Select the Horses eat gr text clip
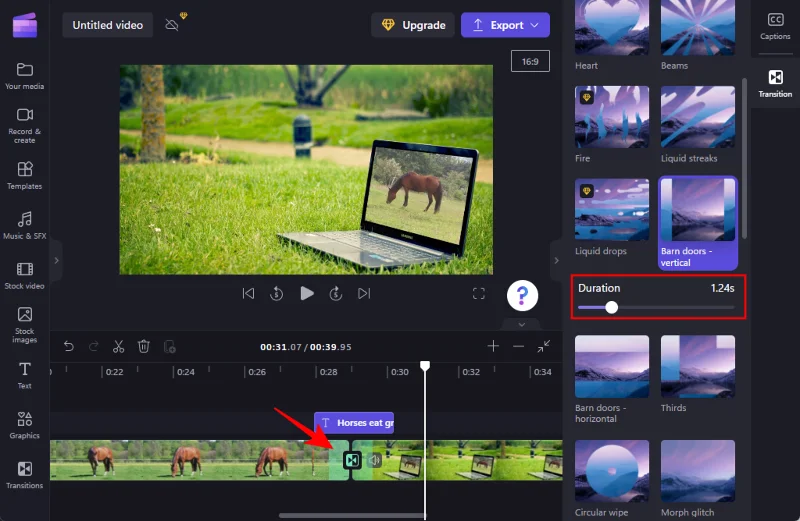 (x=354, y=423)
